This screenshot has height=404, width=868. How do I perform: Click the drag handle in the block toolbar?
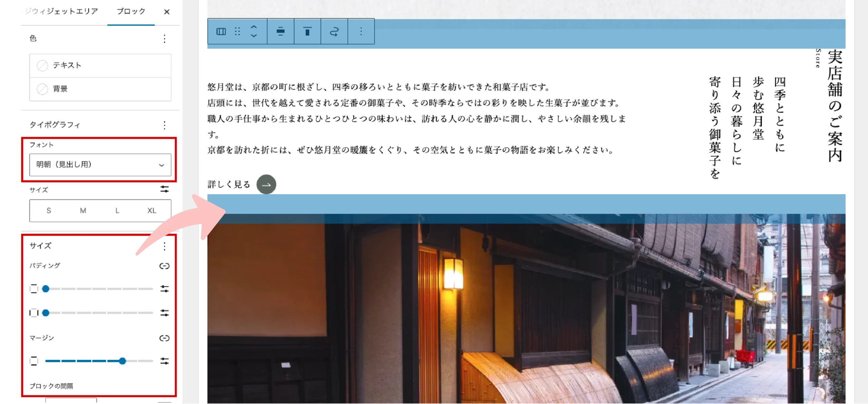point(237,32)
